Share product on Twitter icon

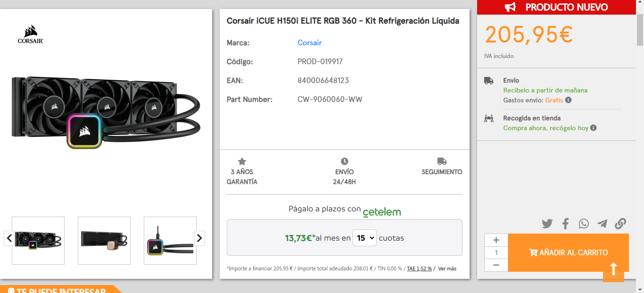click(547, 224)
